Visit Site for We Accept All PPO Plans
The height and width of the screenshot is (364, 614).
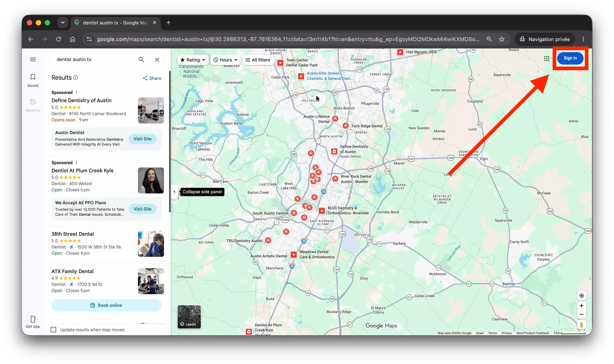142,209
